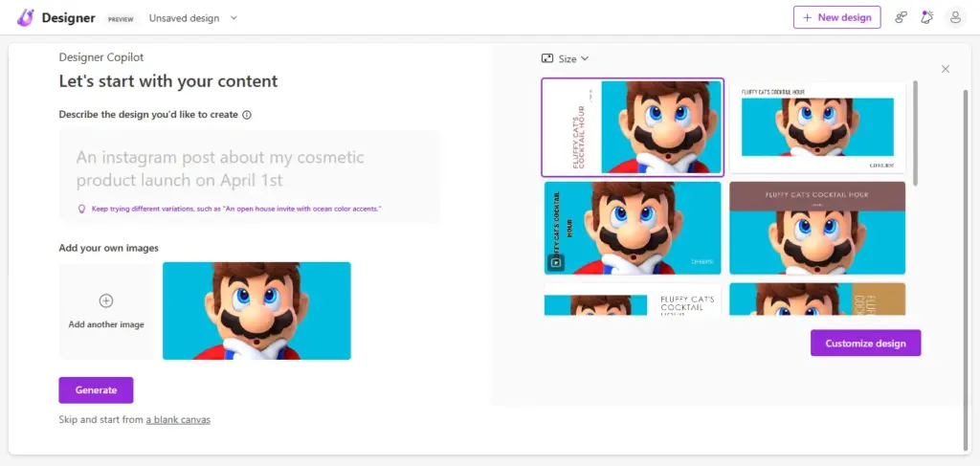Choose the design with brown header banner
This screenshot has width=980, height=466.
pyautogui.click(x=817, y=228)
